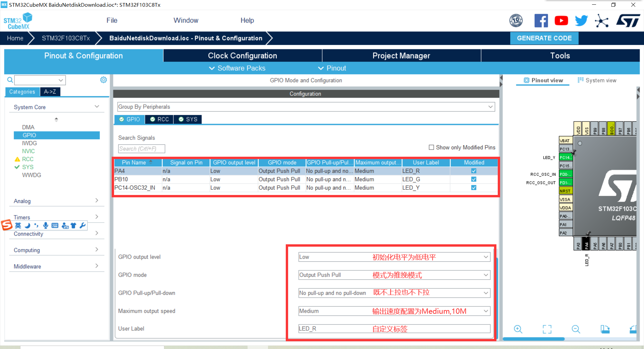Select the SYS configuration tab
This screenshot has width=644, height=349.
(188, 119)
